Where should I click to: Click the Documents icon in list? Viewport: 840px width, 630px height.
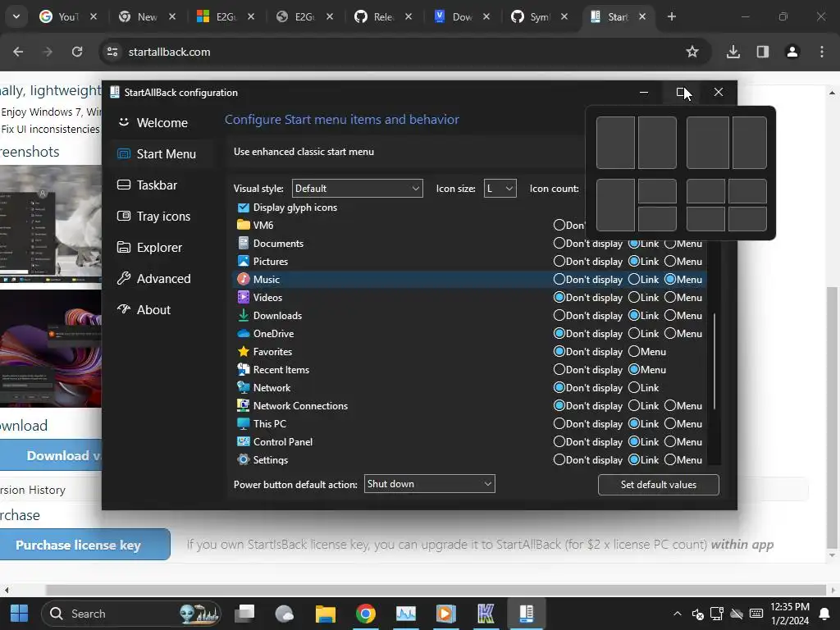click(243, 243)
